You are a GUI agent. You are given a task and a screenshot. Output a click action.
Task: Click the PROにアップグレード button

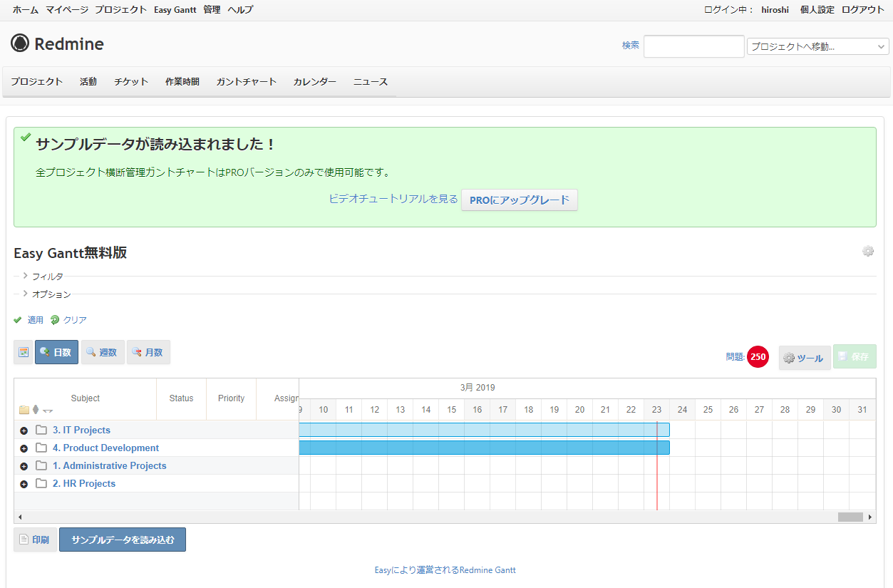click(519, 200)
